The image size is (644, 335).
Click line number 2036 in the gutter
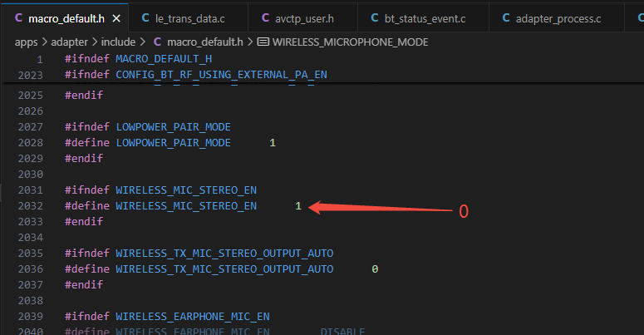coord(31,268)
